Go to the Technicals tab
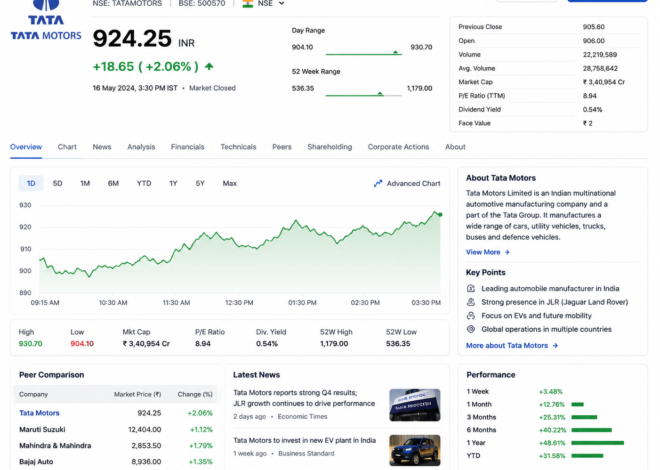660x470 pixels. point(238,147)
